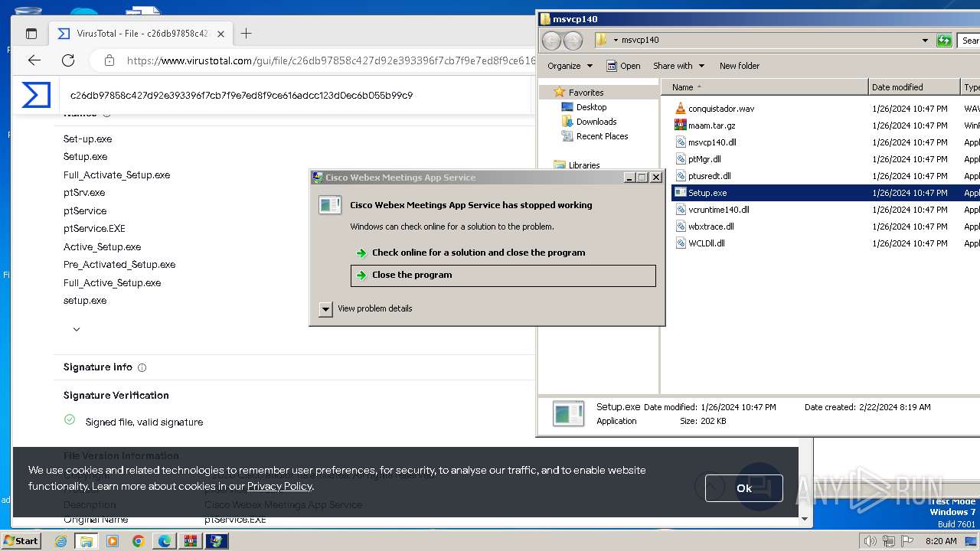Image resolution: width=980 pixels, height=551 pixels.
Task: Click Full_Activate_Setup.exe name entry
Action: coord(117,175)
